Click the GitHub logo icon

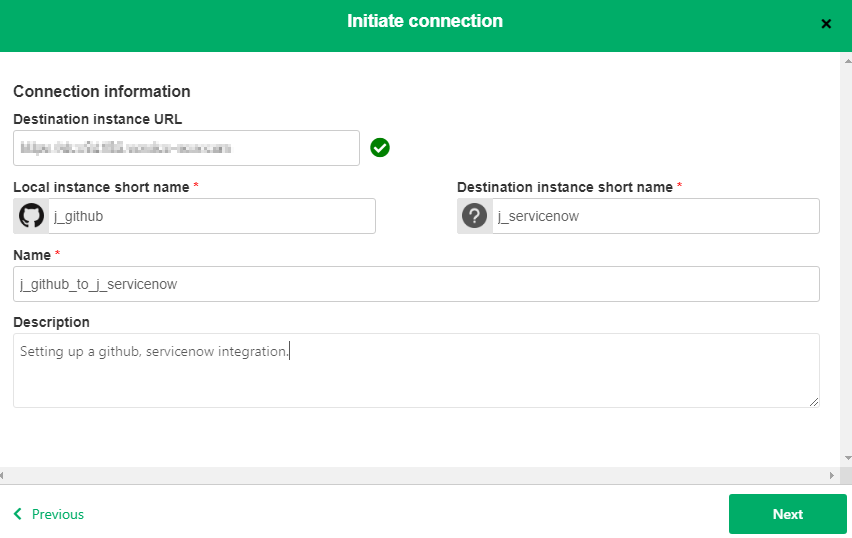[x=32, y=216]
